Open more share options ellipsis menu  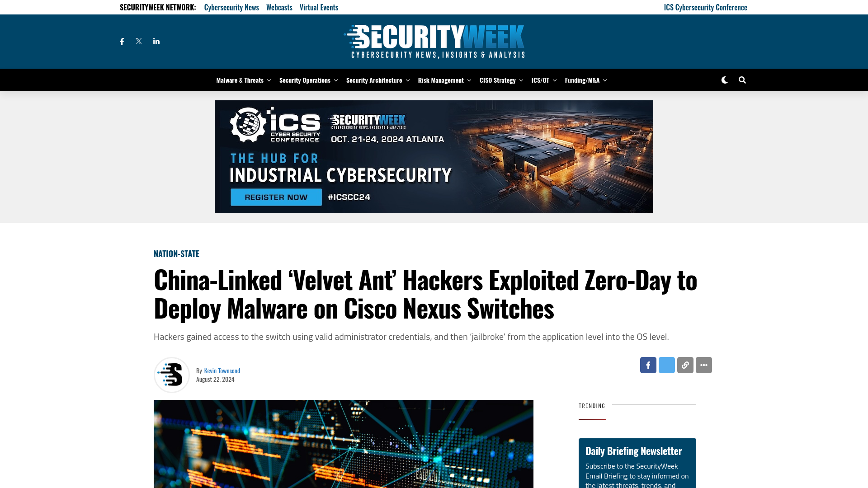click(703, 365)
